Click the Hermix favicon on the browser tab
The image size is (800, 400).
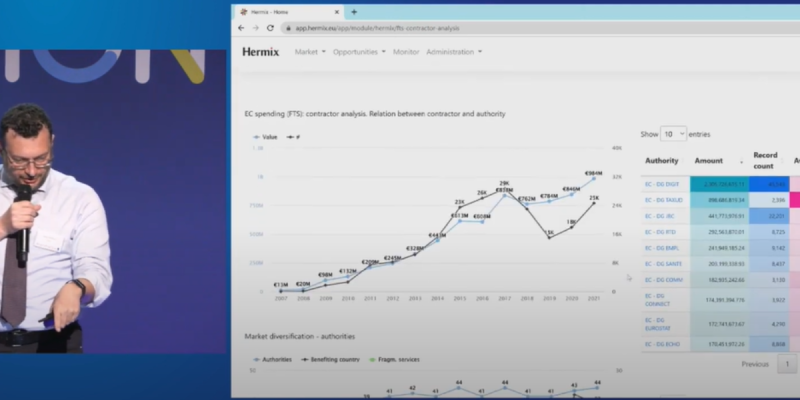[x=244, y=12]
